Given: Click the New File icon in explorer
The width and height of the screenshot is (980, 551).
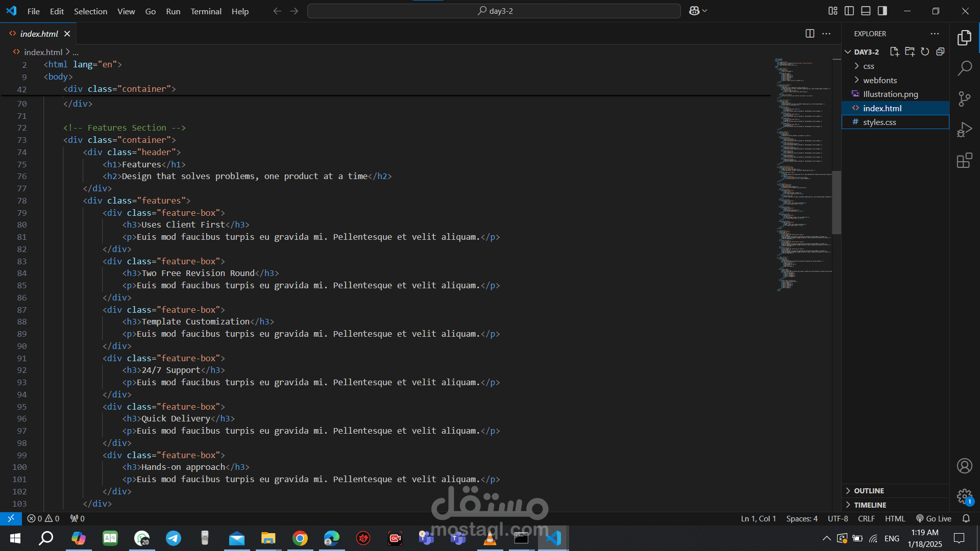Looking at the screenshot, I should pyautogui.click(x=894, y=52).
